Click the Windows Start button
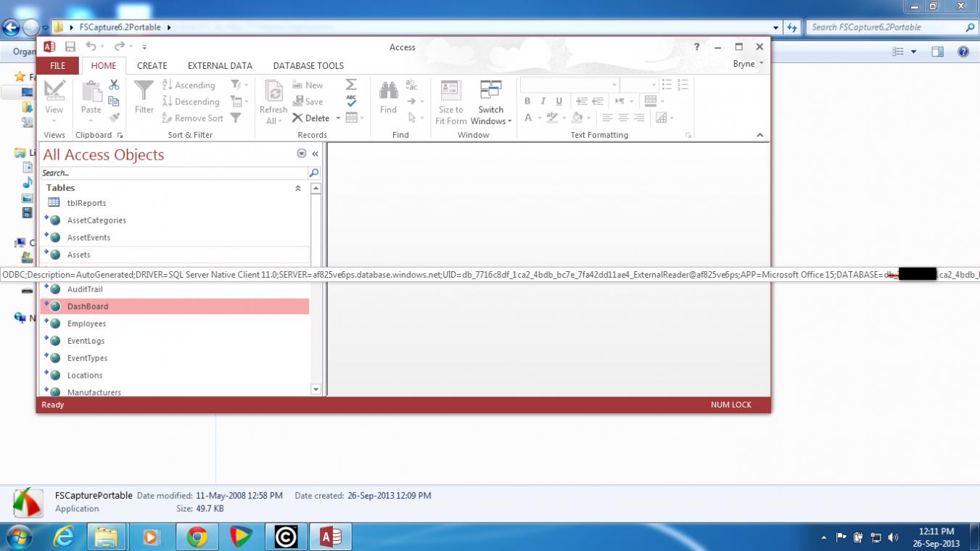 (18, 536)
